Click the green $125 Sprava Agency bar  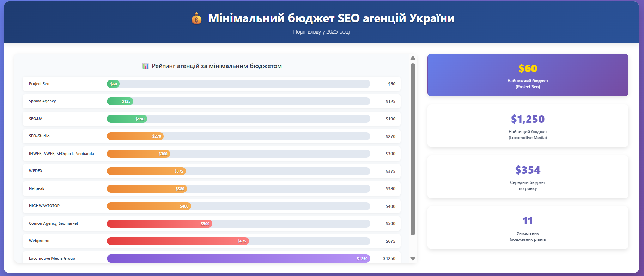[x=120, y=101]
